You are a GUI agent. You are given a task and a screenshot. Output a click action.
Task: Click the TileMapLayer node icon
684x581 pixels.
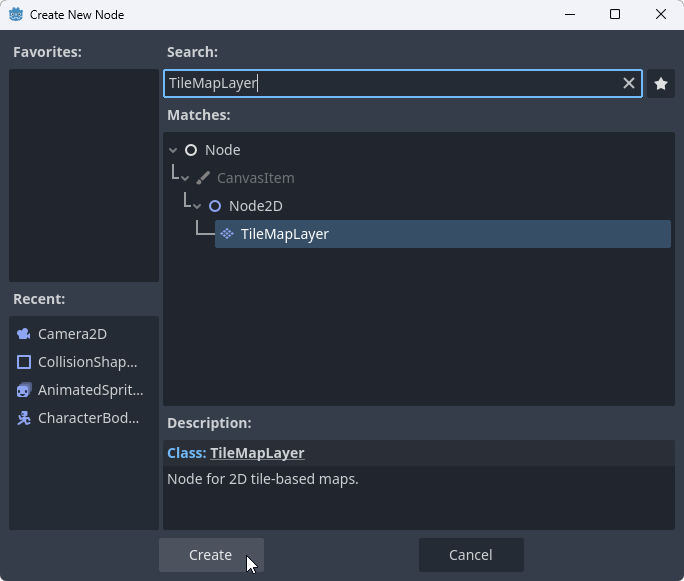(x=227, y=234)
